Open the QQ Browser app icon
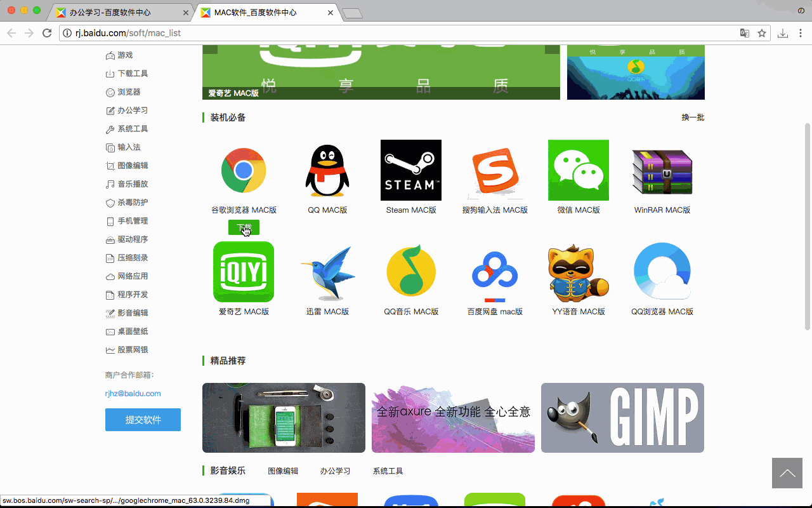The image size is (812, 508). [x=662, y=272]
